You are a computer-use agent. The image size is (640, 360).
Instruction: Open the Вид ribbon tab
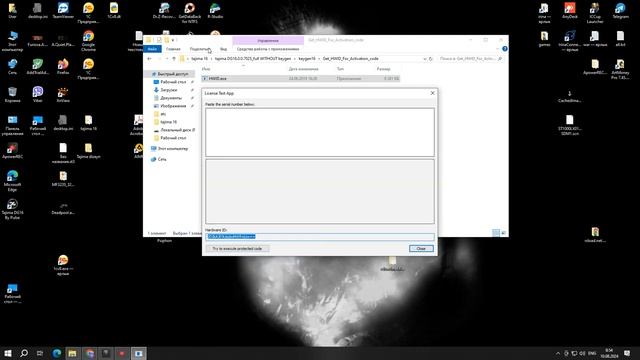click(223, 49)
